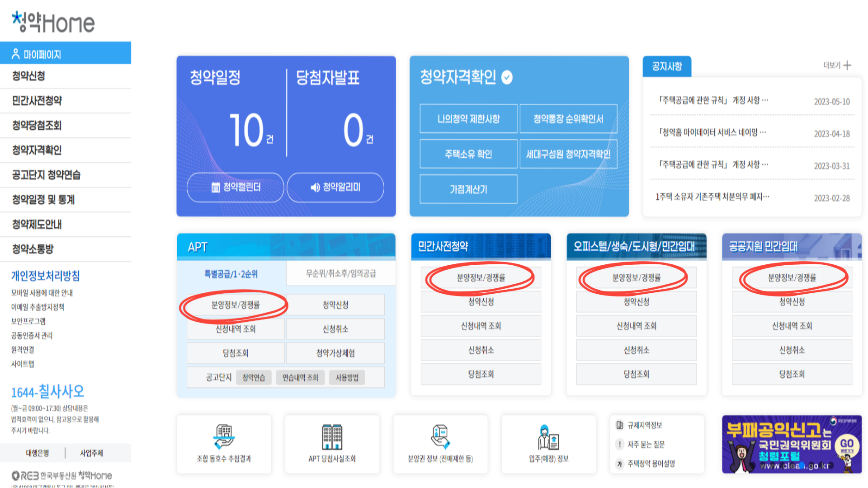Open 자주 묻는 질문 exclamation icon
The height and width of the screenshot is (488, 868).
pyautogui.click(x=619, y=444)
